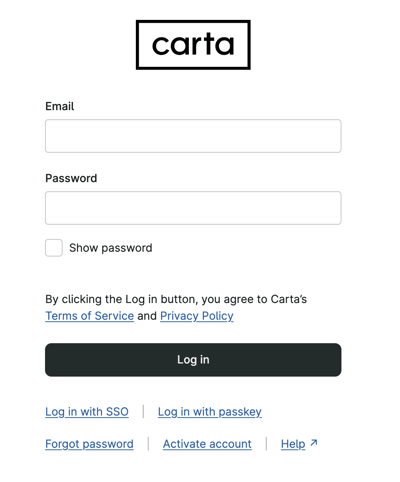Open the Help link
400x482 pixels.
coord(293,444)
